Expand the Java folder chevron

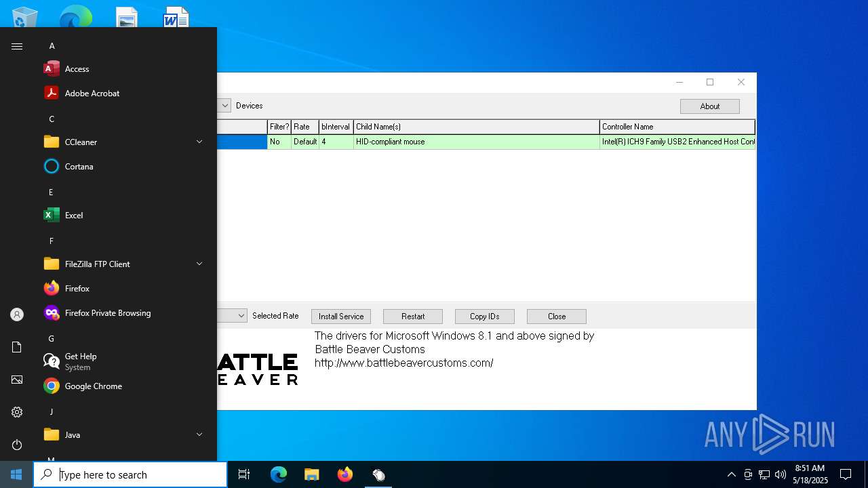coord(199,434)
